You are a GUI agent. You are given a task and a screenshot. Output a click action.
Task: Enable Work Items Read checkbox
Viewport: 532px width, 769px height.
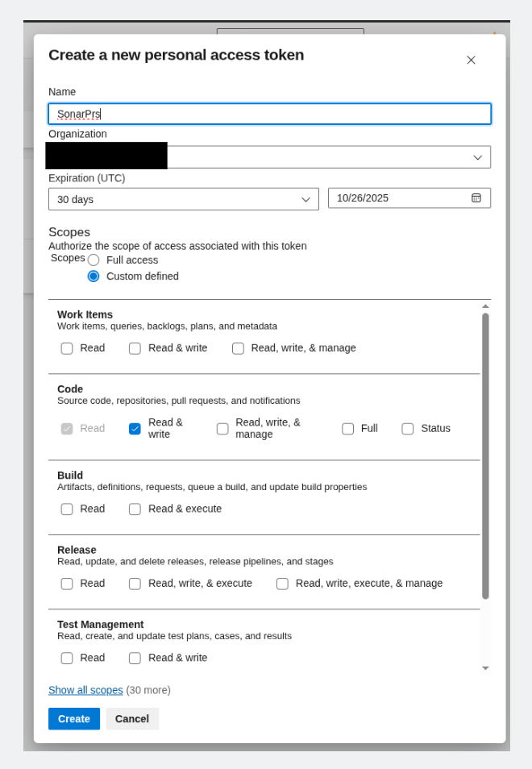(67, 348)
